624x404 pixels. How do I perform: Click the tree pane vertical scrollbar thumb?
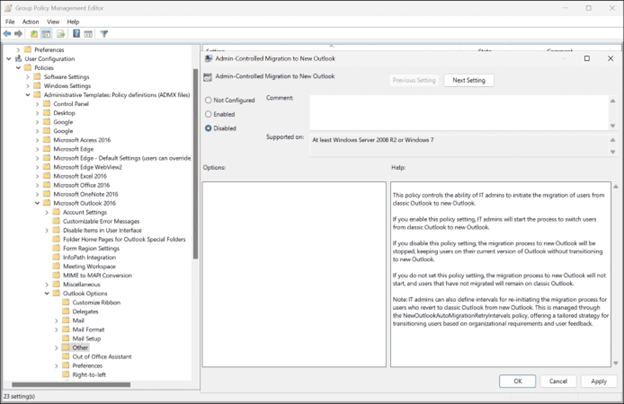(x=195, y=164)
